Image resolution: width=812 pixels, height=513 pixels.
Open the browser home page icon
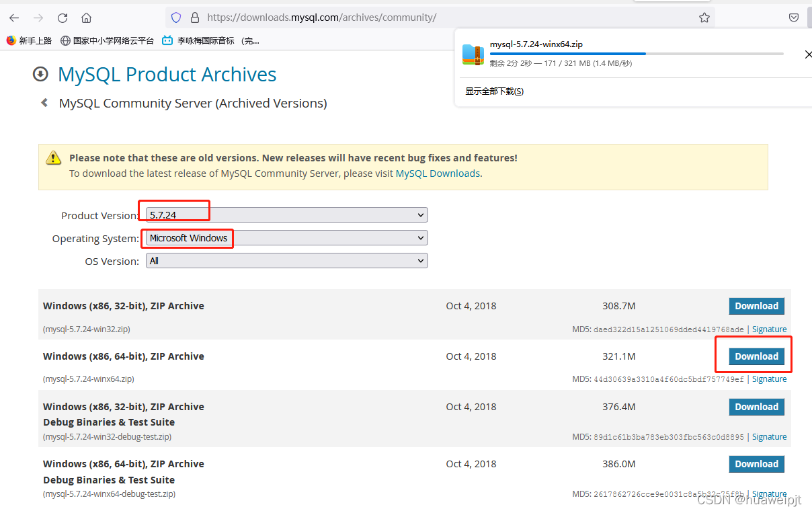click(x=87, y=17)
